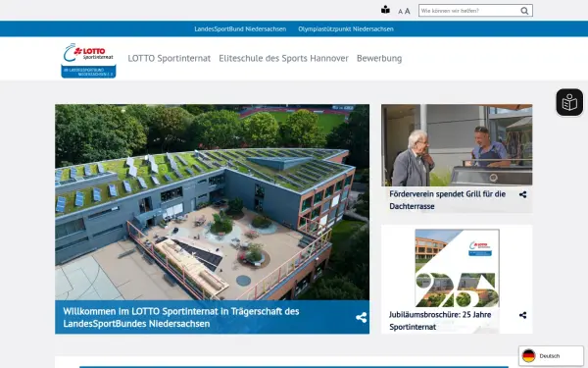Image resolution: width=588 pixels, height=368 pixels.
Task: Open the LOTTO Sportinternat menu
Action: (170, 58)
